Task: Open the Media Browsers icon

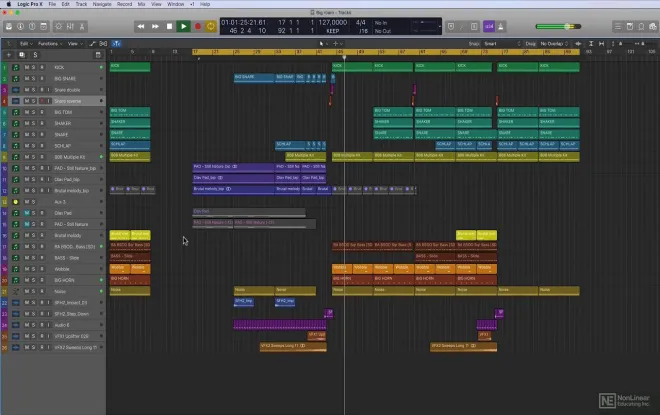Action: tap(653, 27)
